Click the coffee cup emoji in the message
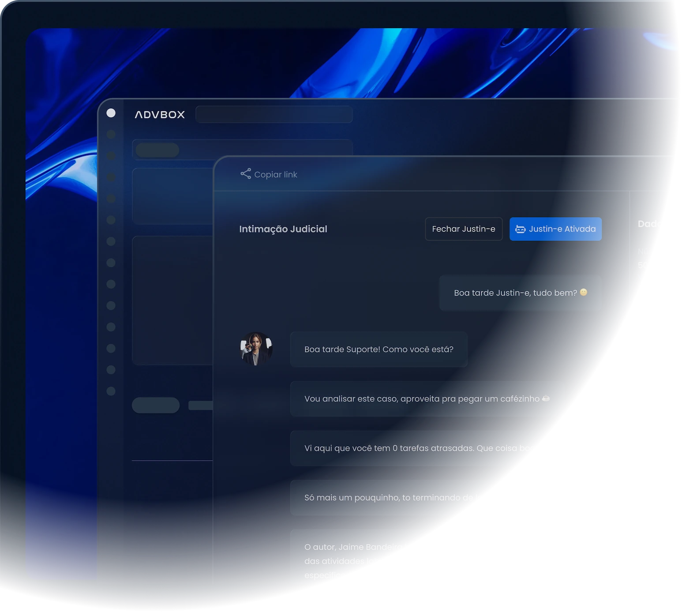Screen dimensions: 697x616 click(x=546, y=398)
